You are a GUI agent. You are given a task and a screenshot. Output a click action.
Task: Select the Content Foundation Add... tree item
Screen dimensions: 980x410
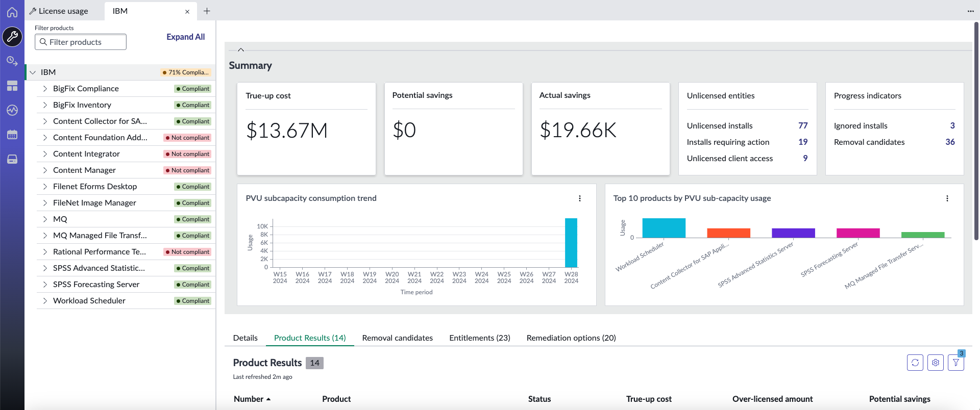click(x=126, y=138)
